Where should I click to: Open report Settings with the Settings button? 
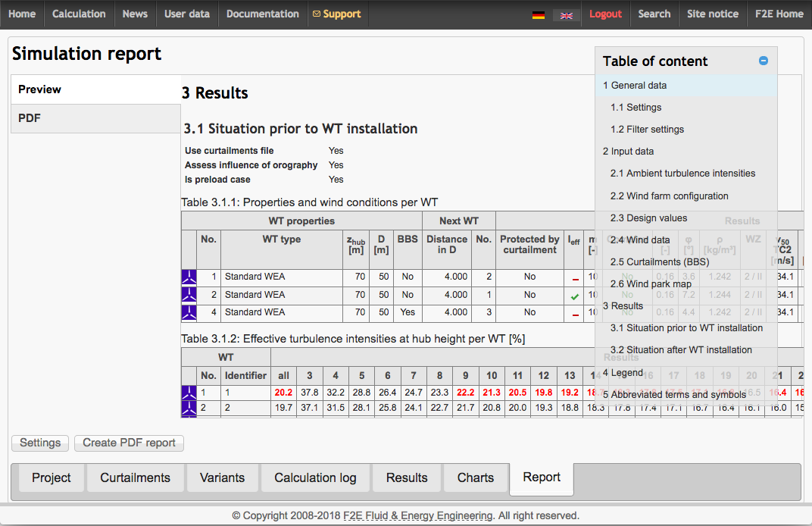click(39, 443)
